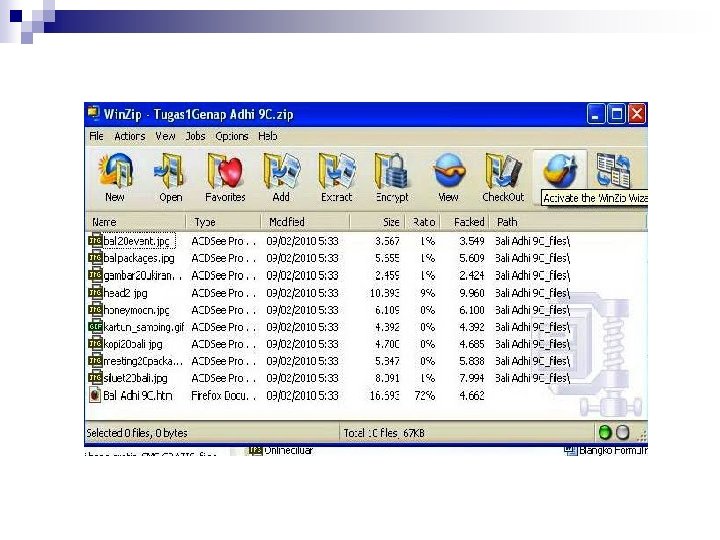Select the file bal20event.jpg
This screenshot has height=540, width=720.
[x=136, y=241]
